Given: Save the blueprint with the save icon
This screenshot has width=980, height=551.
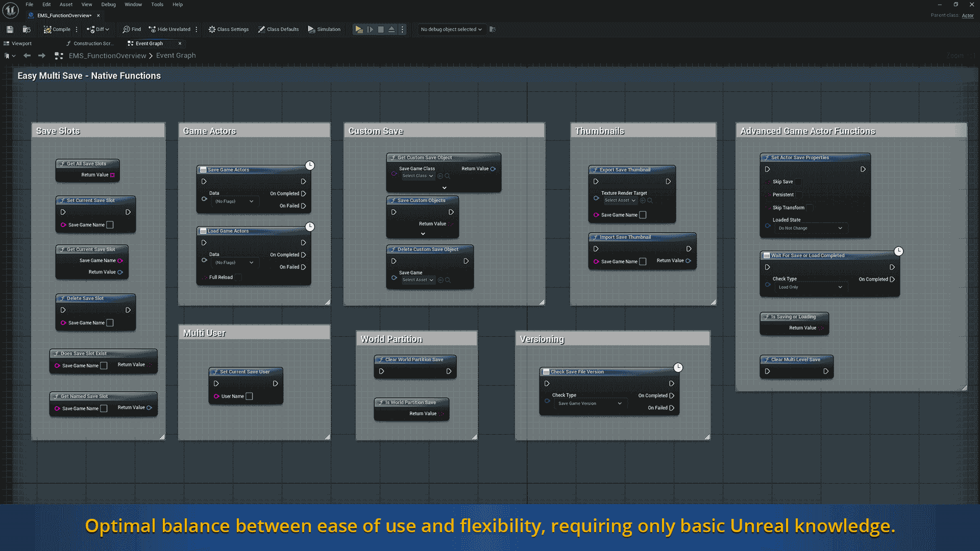Looking at the screenshot, I should 10,30.
